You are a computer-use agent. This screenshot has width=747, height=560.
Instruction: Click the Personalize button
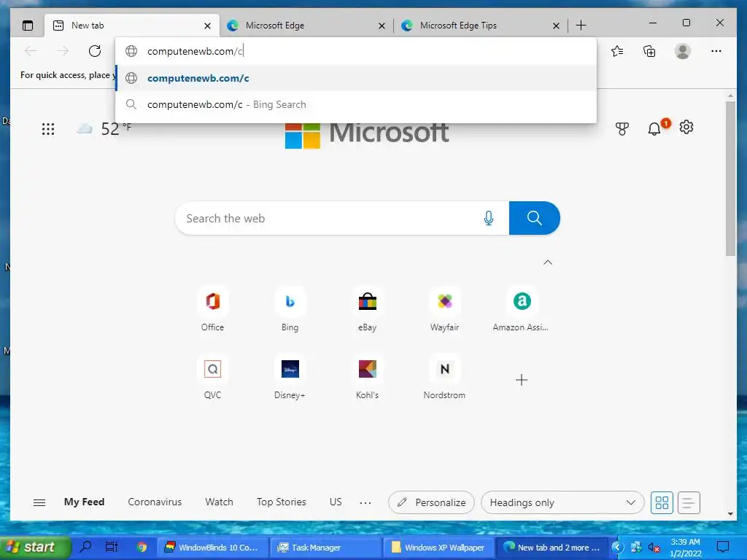[431, 502]
